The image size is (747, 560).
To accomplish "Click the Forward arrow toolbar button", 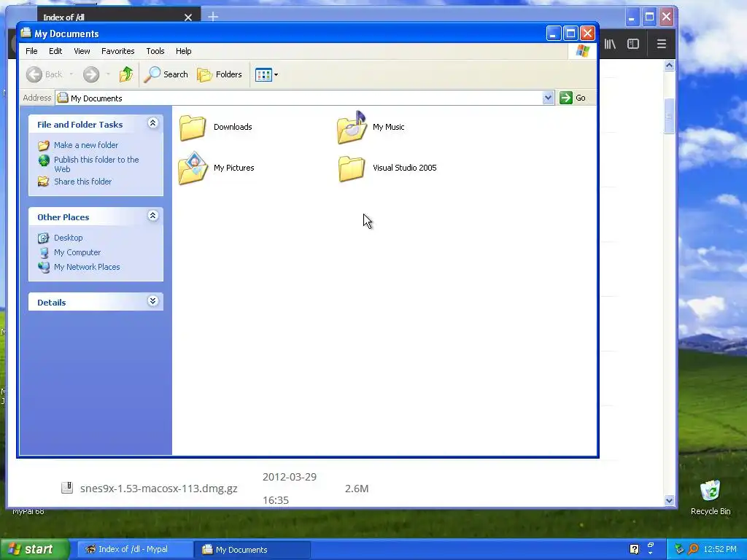I will coord(91,74).
